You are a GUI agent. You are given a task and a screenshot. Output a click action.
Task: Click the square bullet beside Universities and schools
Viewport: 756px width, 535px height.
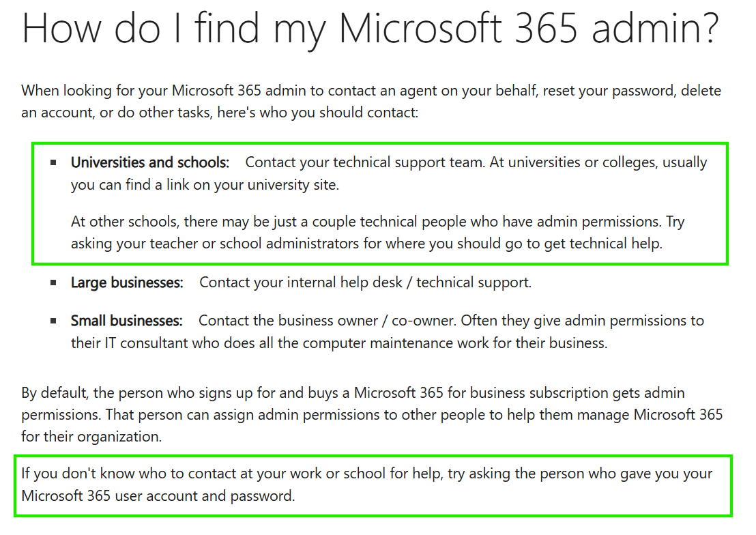pos(53,162)
